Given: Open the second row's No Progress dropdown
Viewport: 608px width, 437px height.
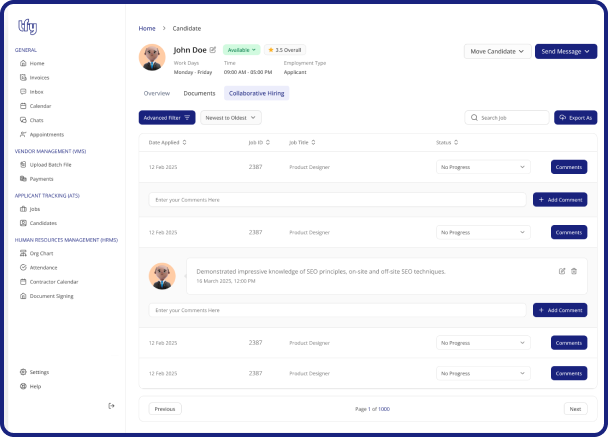Looking at the screenshot, I should point(483,232).
